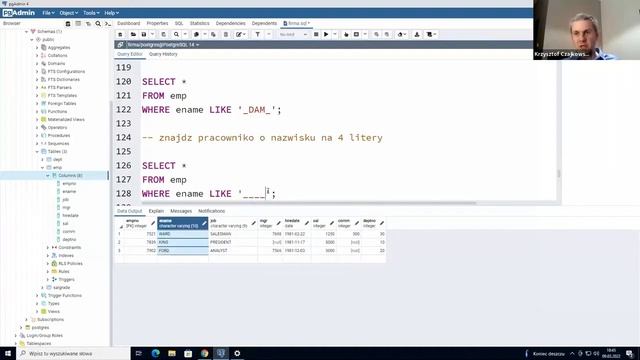Image resolution: width=640 pixels, height=360 pixels.
Task: Open the Save File options dropdown arrow
Action: click(x=152, y=35)
